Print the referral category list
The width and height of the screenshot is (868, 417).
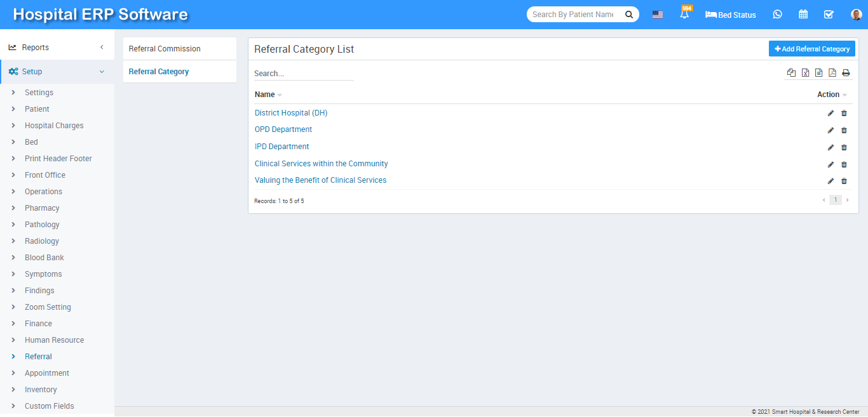(x=846, y=73)
